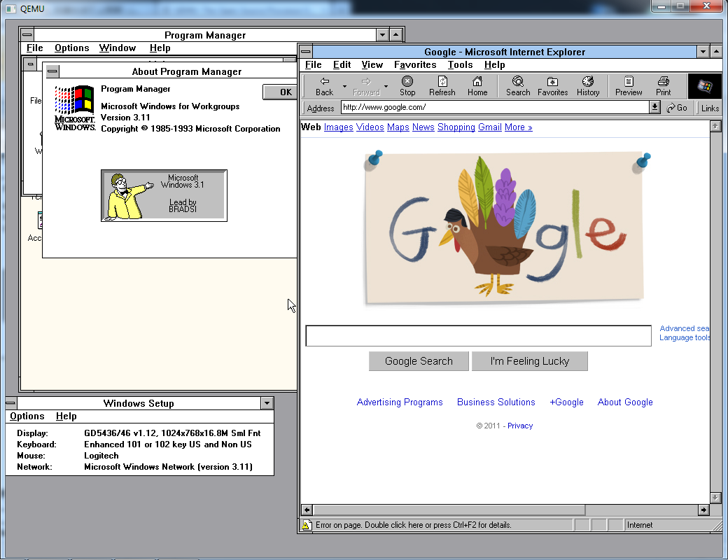The height and width of the screenshot is (560, 728).
Task: Open the Program Manager control-menu box
Action: [27, 35]
